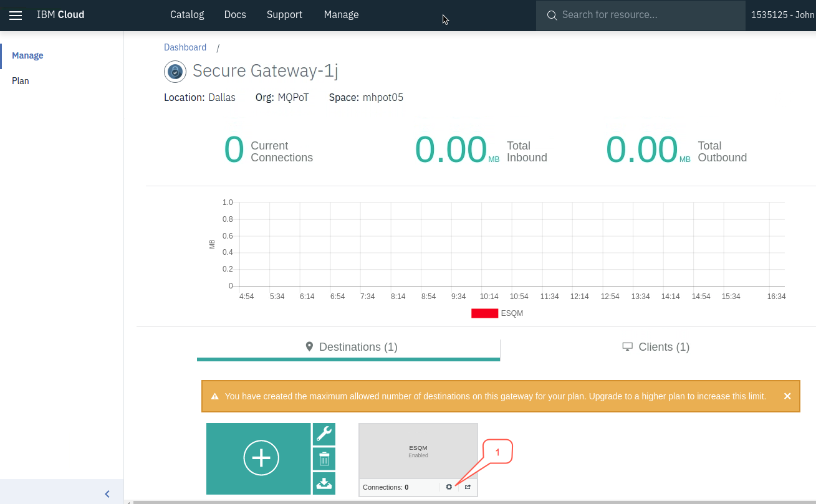Open the hamburger navigation menu
The width and height of the screenshot is (816, 504).
pyautogui.click(x=16, y=15)
